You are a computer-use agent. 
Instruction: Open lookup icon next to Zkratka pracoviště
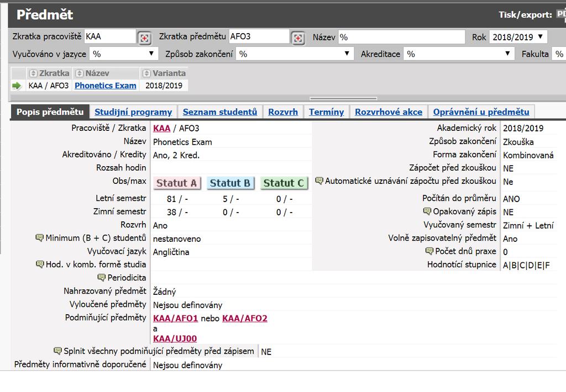(x=144, y=38)
